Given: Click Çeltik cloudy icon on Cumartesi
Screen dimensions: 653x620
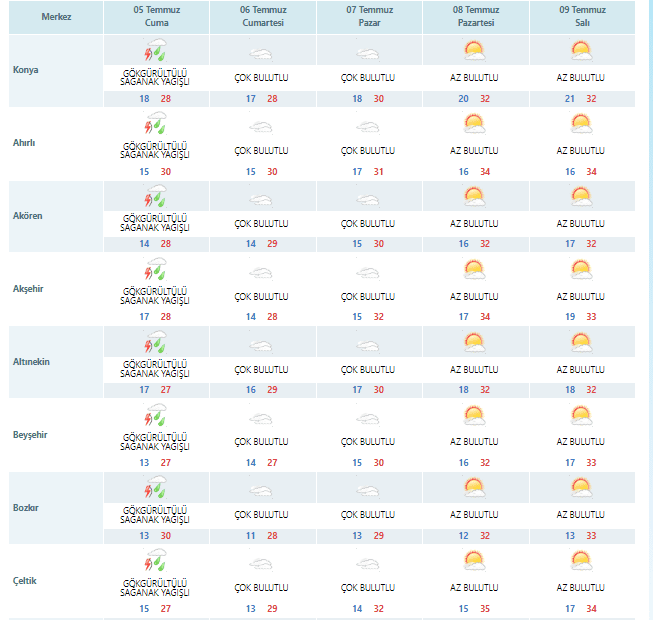Looking at the screenshot, I should point(261,562).
